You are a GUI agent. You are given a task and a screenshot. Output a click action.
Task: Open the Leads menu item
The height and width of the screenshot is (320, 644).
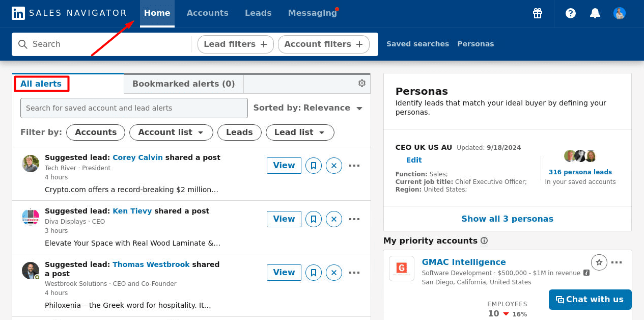(x=258, y=13)
